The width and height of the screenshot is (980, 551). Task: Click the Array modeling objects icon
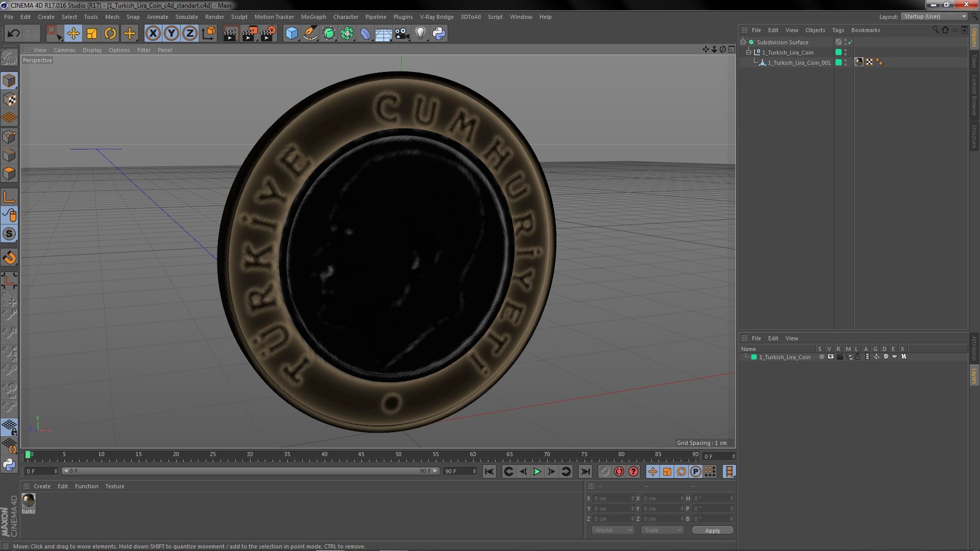tap(347, 34)
